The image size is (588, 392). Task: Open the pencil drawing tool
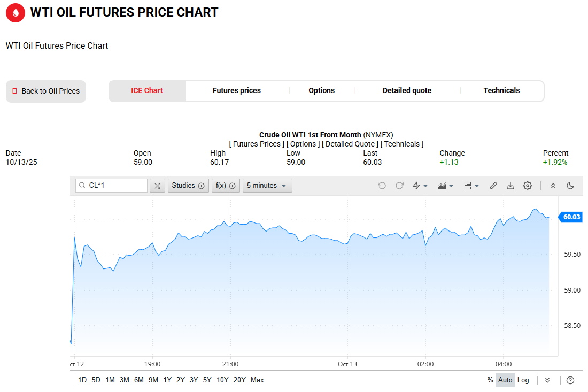tap(493, 186)
